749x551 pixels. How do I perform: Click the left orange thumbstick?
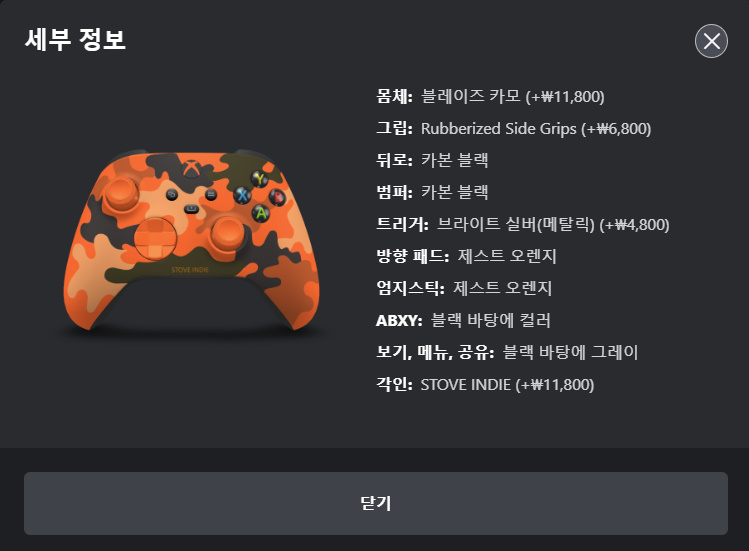(x=122, y=194)
